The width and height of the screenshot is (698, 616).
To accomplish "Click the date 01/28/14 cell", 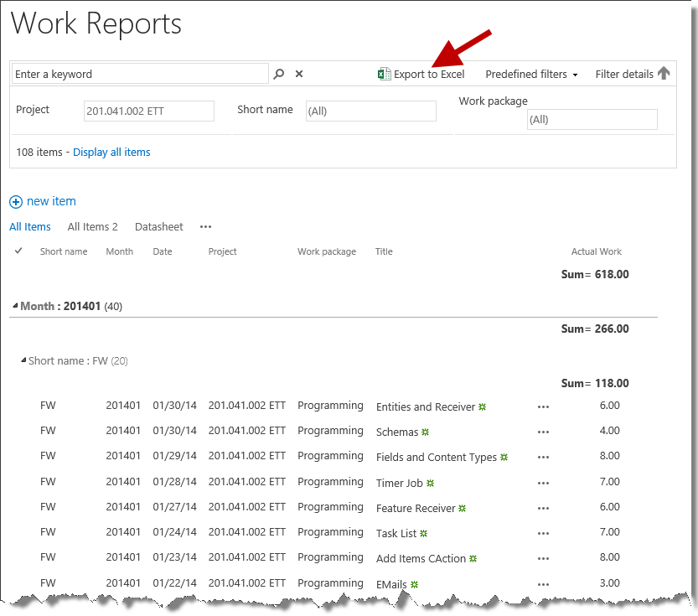I will 174,482.
